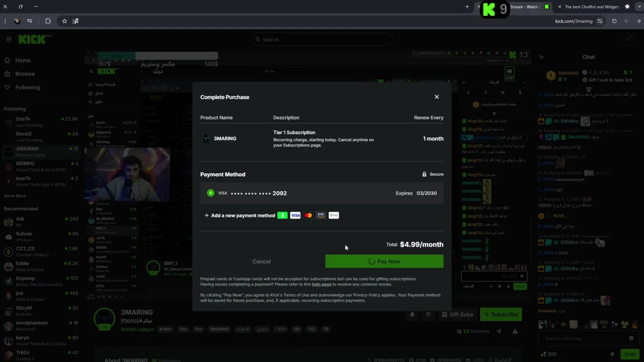Click the share stream icon
The width and height of the screenshot is (644, 362).
coord(499,331)
